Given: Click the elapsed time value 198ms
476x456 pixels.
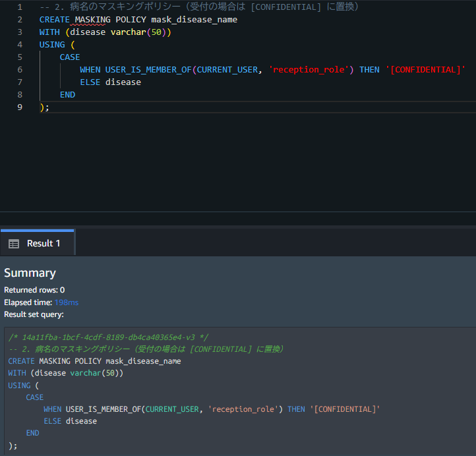Looking at the screenshot, I should click(x=67, y=302).
